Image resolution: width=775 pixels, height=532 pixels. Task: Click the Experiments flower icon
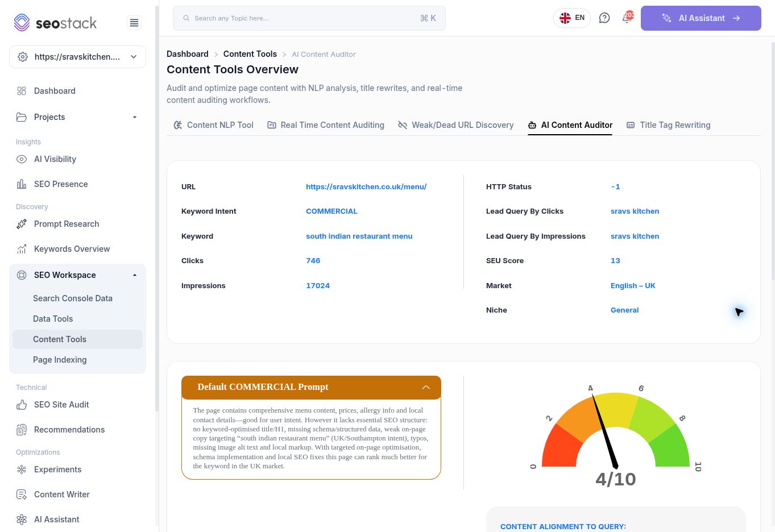(22, 469)
